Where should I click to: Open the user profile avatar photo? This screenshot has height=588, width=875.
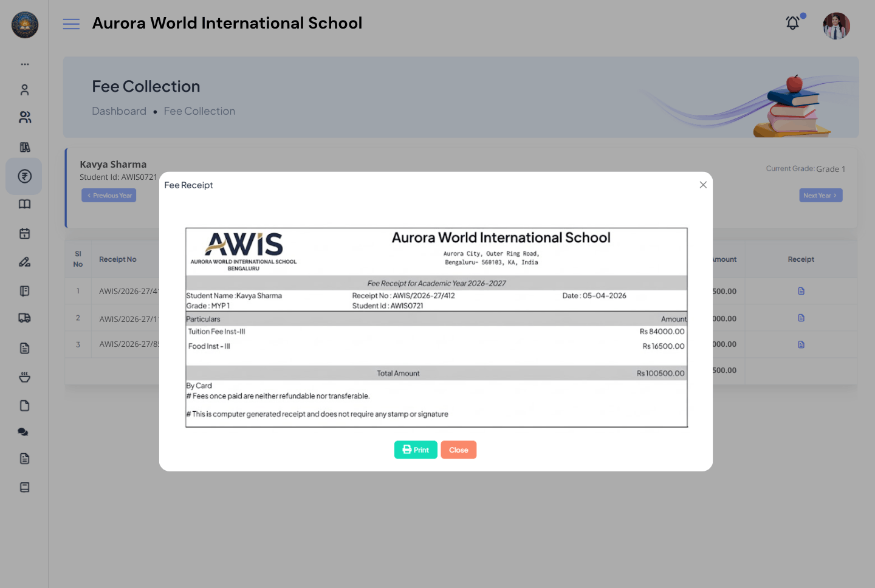pyautogui.click(x=836, y=26)
